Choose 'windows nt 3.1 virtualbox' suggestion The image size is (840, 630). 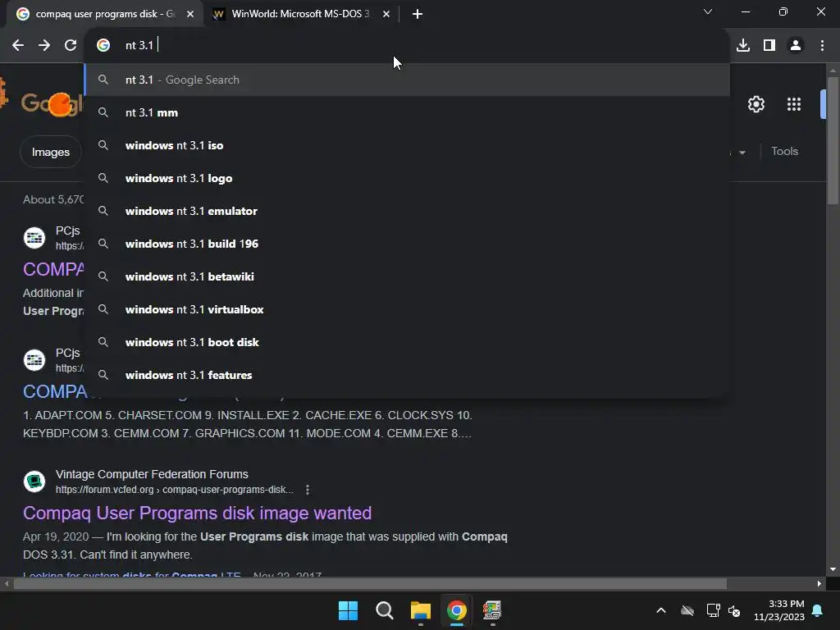coord(407,309)
